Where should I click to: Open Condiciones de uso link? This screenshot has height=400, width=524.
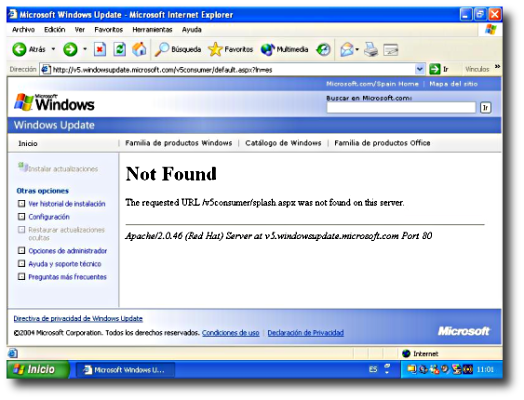point(231,333)
